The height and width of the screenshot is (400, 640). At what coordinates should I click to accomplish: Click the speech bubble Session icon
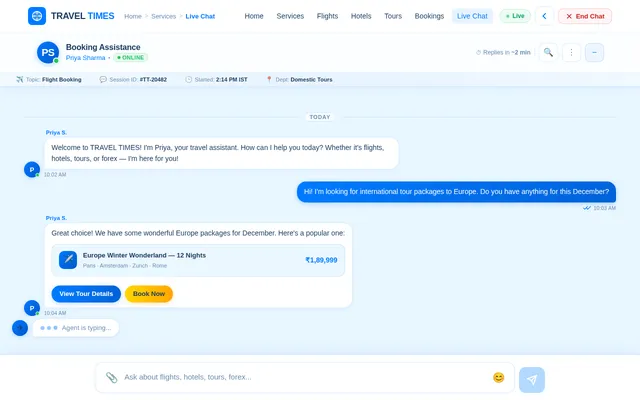(103, 79)
